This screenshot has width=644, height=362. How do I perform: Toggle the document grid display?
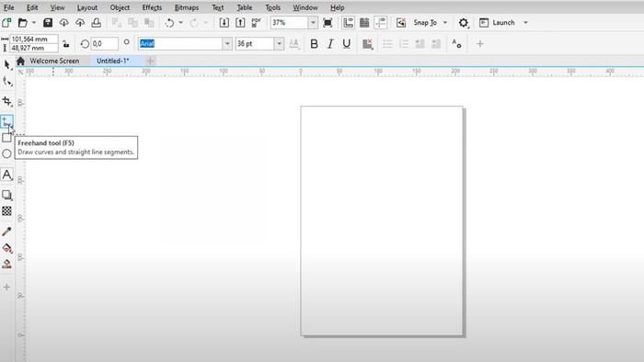coord(364,23)
